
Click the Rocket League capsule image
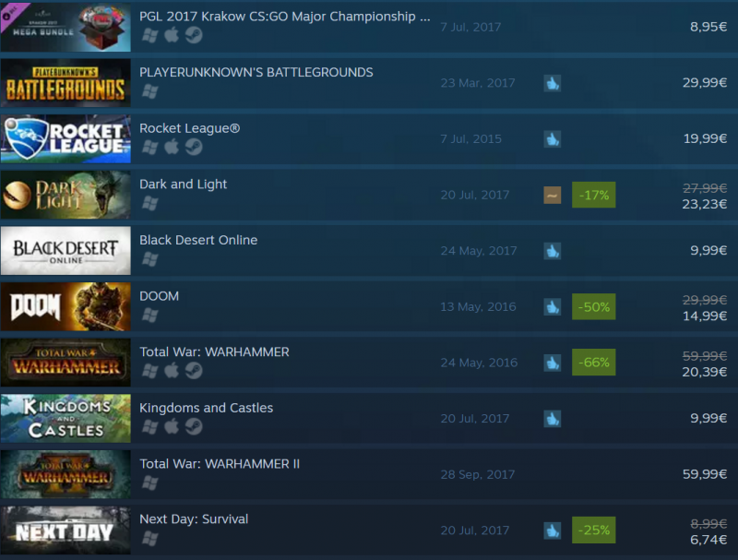(x=65, y=138)
